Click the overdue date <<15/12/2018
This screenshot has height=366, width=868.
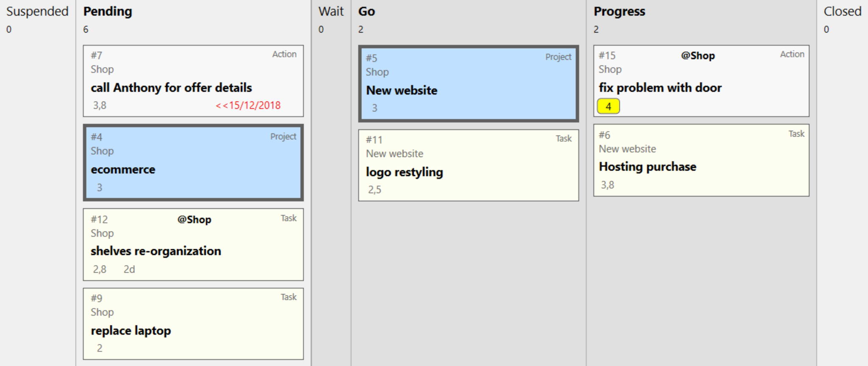point(248,105)
